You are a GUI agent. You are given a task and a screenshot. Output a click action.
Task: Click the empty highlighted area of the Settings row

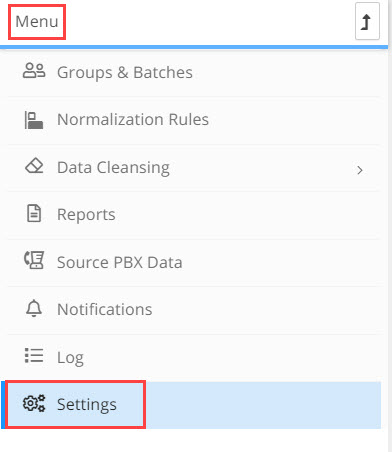[263, 405]
